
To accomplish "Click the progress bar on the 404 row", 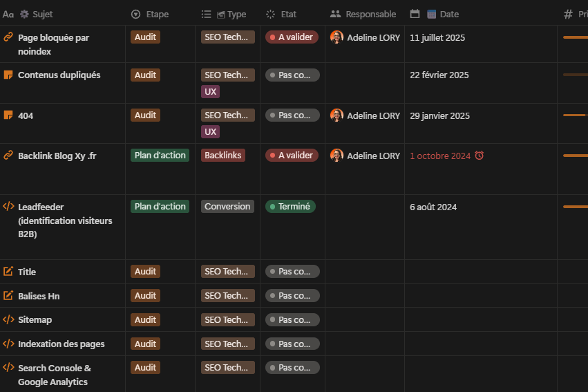I will click(x=576, y=115).
